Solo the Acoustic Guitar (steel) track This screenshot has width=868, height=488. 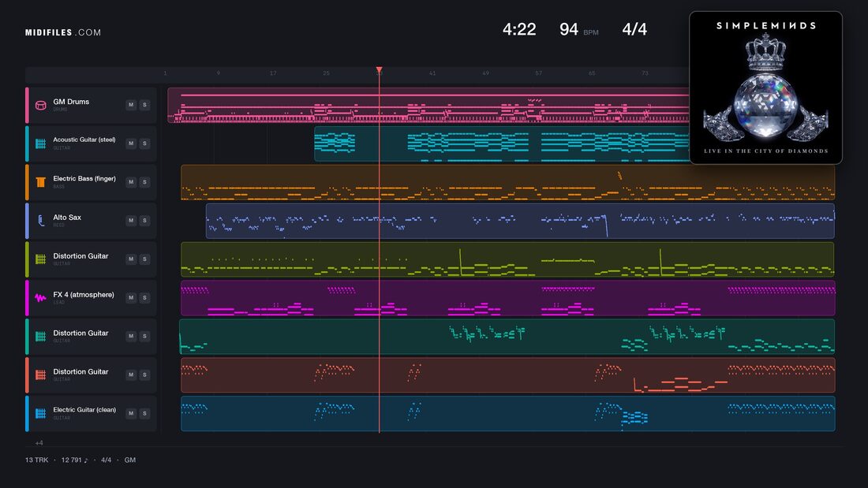(144, 143)
